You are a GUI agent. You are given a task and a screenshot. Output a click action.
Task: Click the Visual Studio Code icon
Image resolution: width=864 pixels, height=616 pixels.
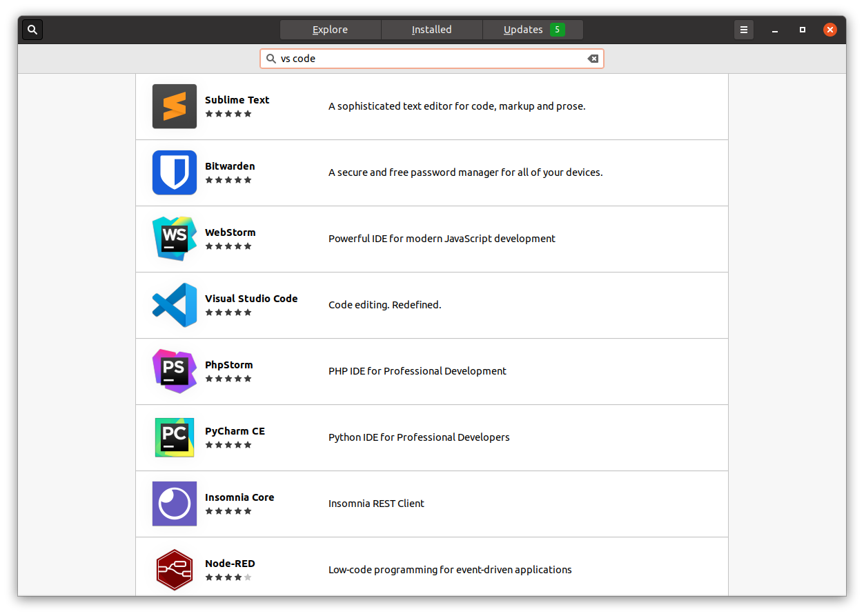(175, 305)
